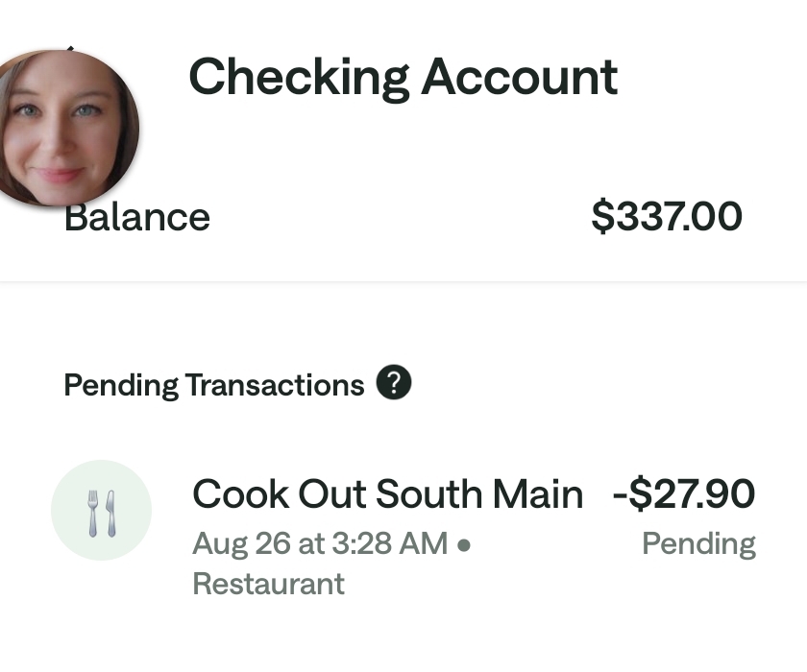Viewport: 807px width, 672px height.
Task: Tap the $337.00 balance amount
Action: point(667,217)
